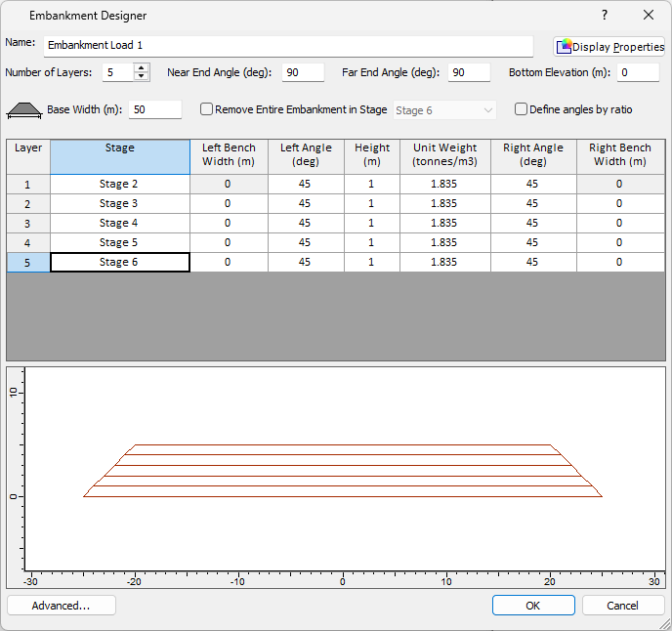Select the Unit Weight column header

pos(445,157)
